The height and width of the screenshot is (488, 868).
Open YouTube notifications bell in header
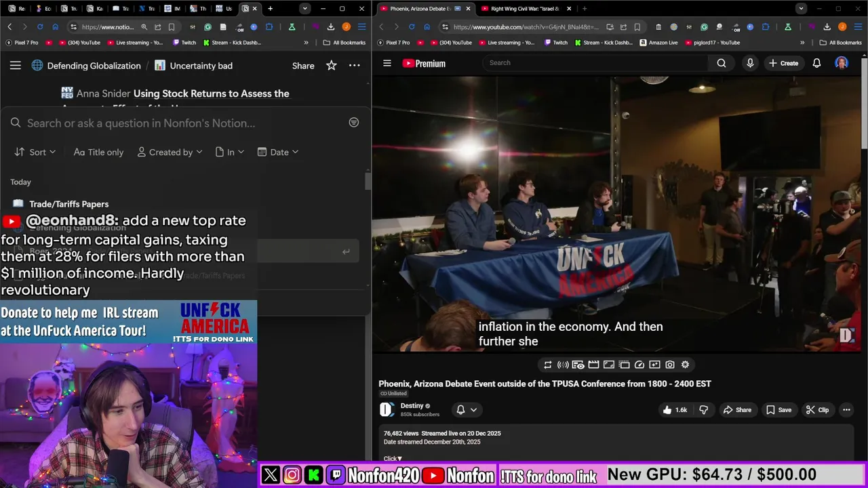pyautogui.click(x=816, y=63)
